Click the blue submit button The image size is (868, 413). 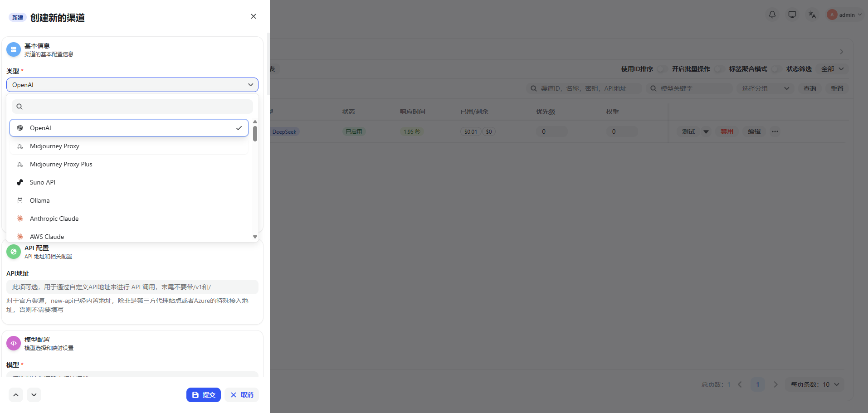pos(203,395)
